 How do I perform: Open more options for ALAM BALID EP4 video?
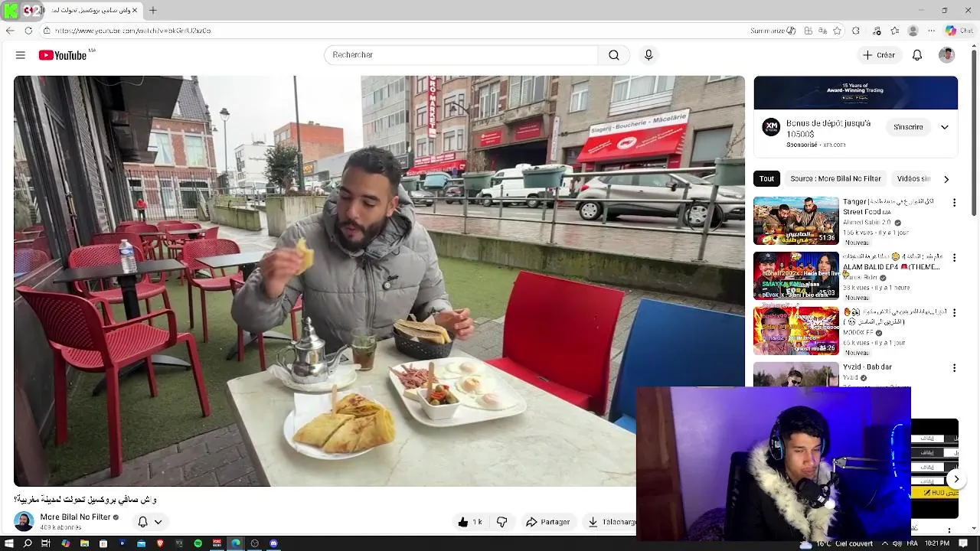(954, 258)
